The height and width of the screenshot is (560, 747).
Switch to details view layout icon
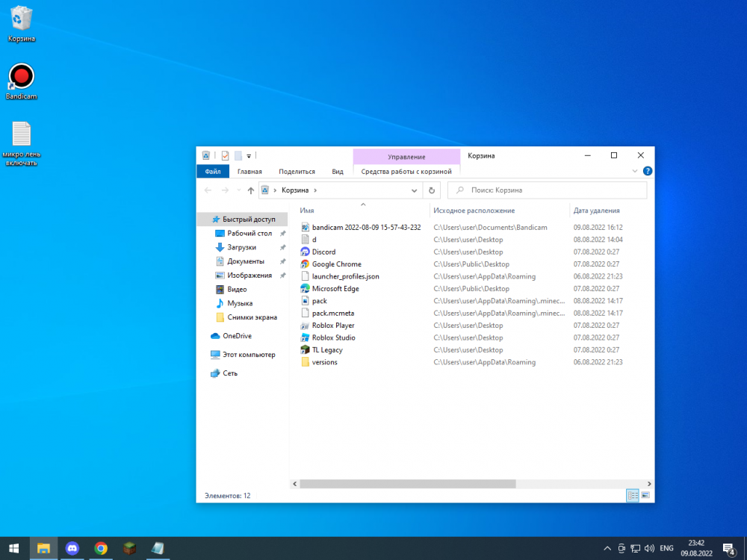[632, 496]
